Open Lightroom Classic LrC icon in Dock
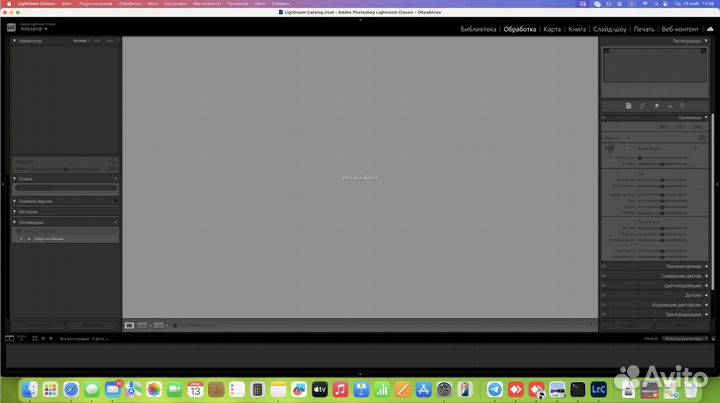This screenshot has height=403, width=720. tap(598, 390)
